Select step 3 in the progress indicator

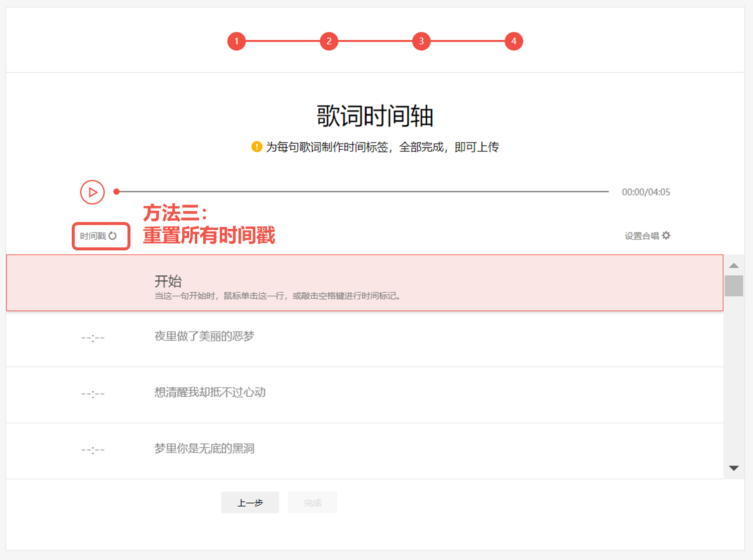pyautogui.click(x=421, y=41)
